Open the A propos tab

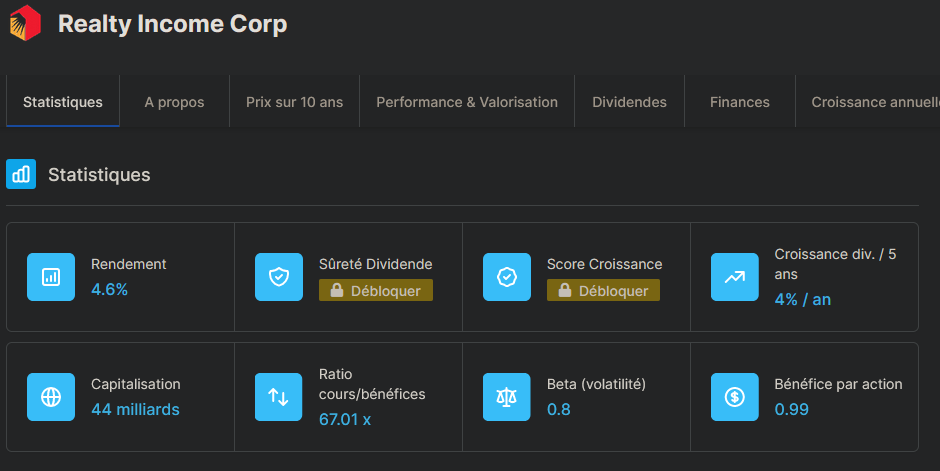point(174,102)
